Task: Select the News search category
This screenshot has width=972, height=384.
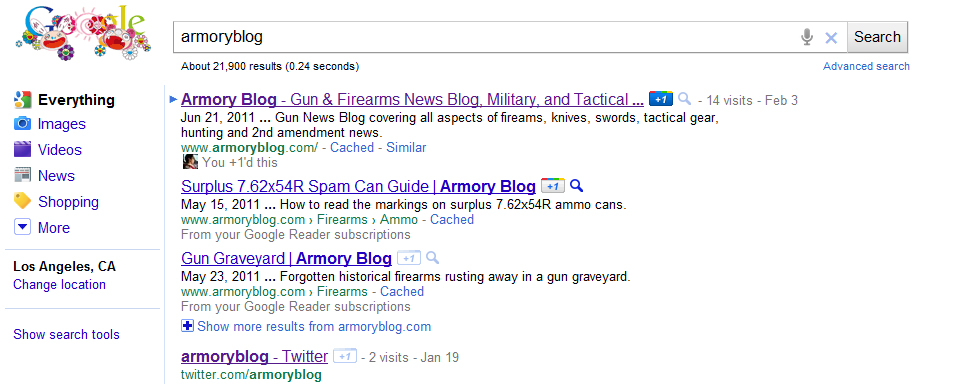Action: coord(56,176)
